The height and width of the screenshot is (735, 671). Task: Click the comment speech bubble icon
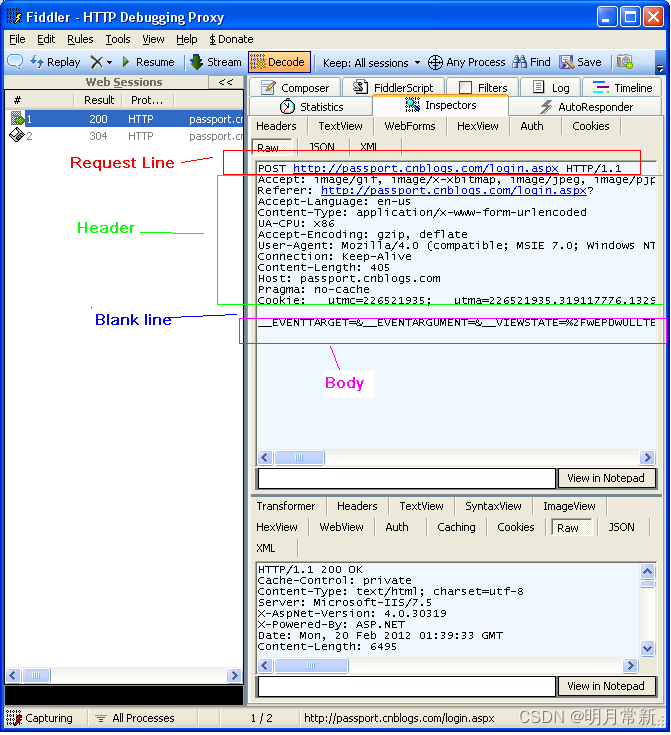pos(15,62)
